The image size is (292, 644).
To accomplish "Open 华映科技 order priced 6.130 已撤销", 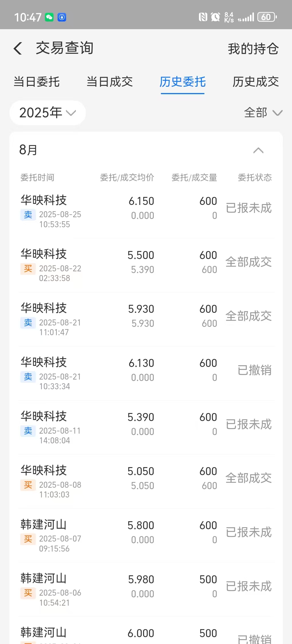I will coord(146,373).
